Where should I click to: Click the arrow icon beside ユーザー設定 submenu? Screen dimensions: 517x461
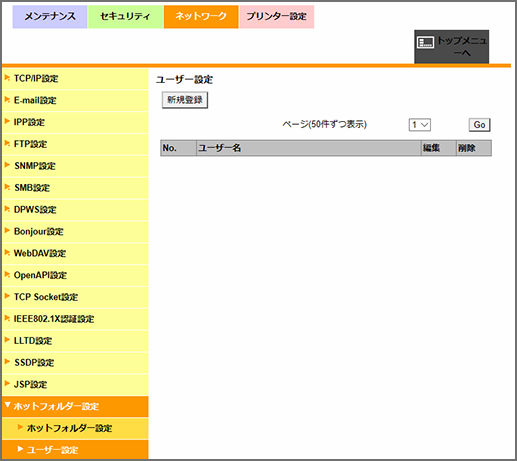20,449
